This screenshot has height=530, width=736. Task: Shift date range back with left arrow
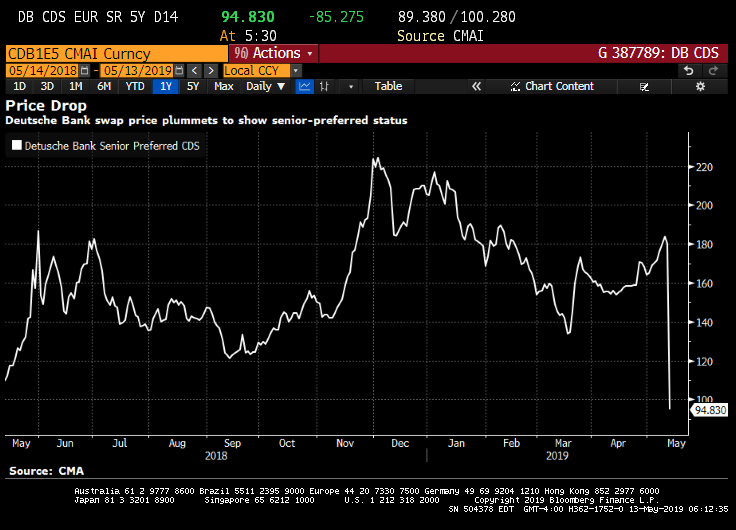(194, 70)
